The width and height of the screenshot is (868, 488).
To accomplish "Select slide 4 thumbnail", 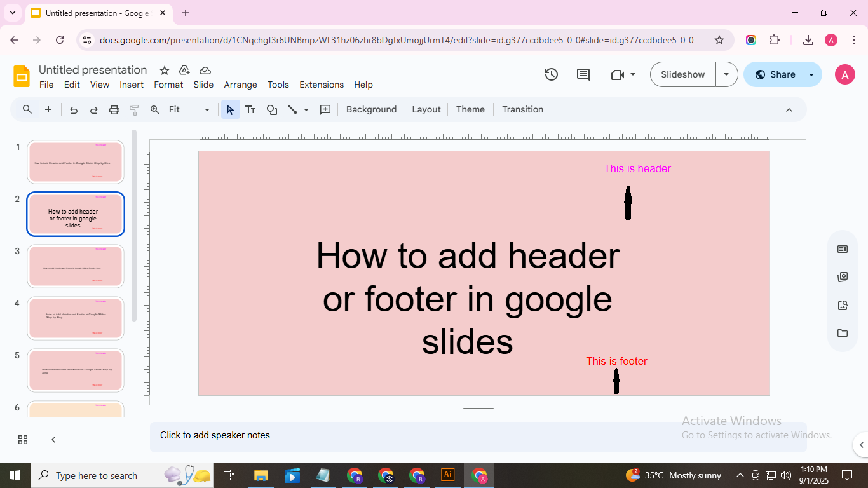I will pos(75,318).
